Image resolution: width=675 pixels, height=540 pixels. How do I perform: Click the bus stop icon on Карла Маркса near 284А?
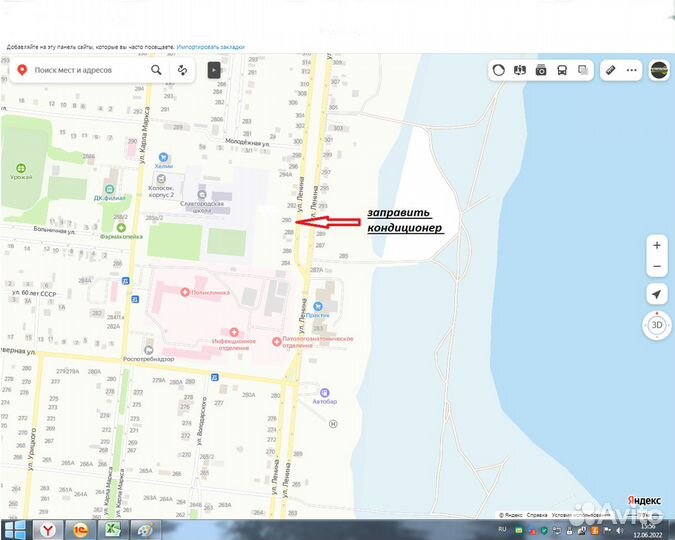point(126,281)
